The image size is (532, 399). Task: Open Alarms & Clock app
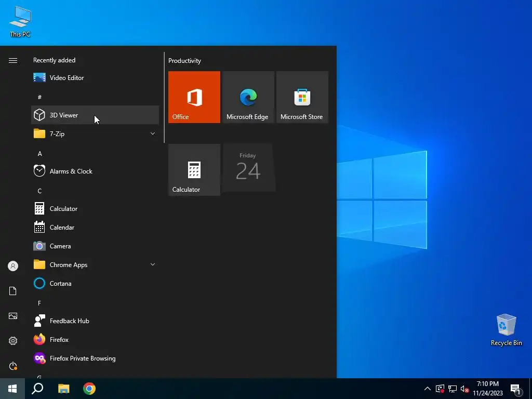point(95,171)
